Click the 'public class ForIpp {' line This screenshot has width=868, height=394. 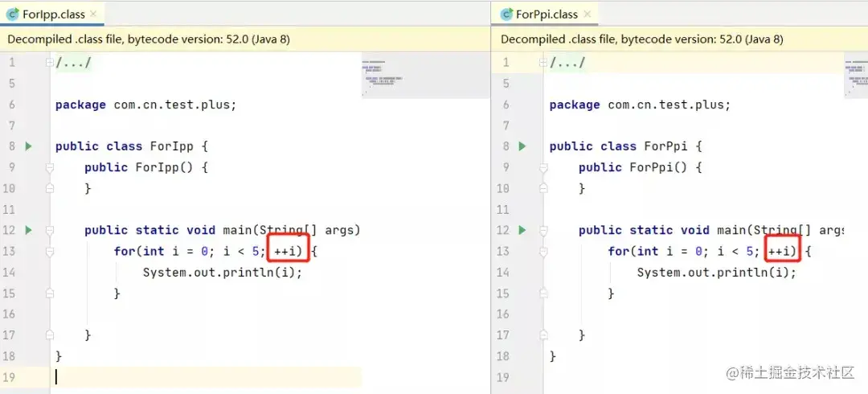(131, 146)
